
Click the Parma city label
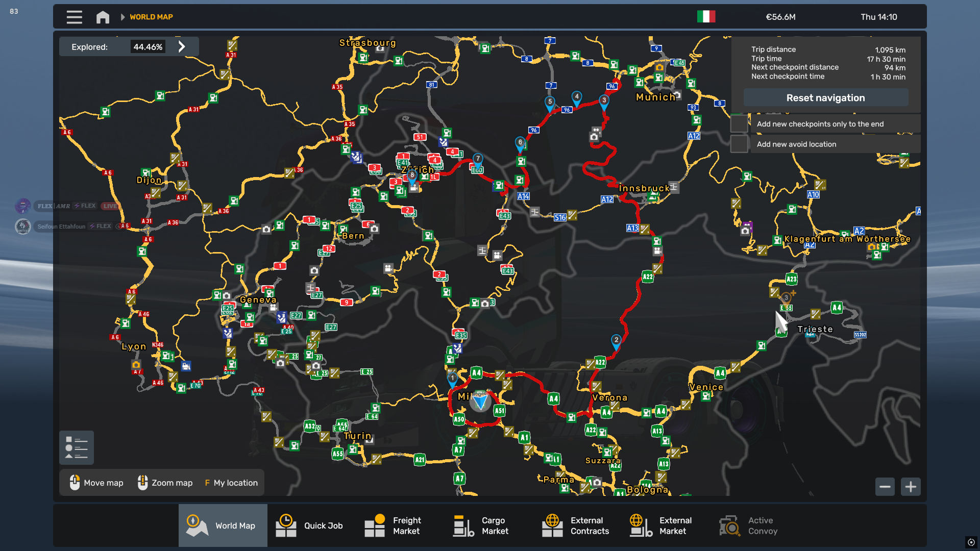[x=559, y=480]
